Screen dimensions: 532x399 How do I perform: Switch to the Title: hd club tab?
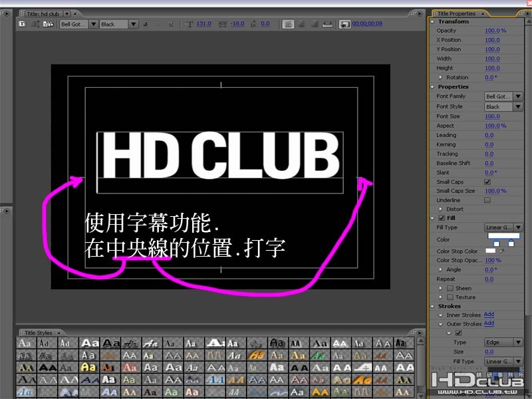(43, 14)
